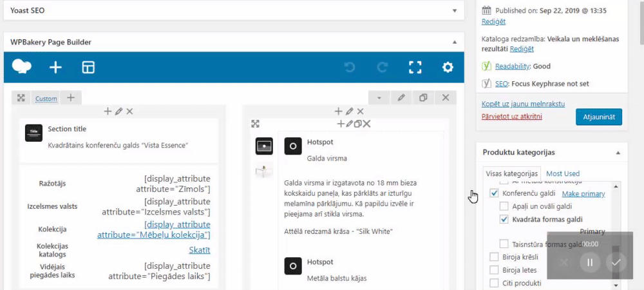Click the category list scroll-down arrow

tap(616, 285)
